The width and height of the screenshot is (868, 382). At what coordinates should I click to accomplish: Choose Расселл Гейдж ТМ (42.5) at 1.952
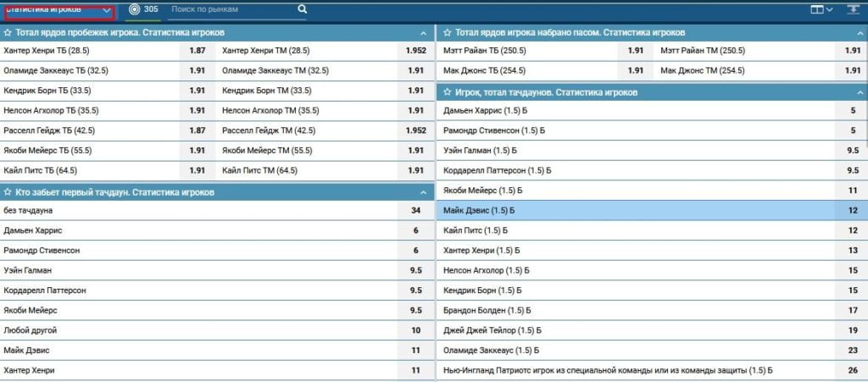[415, 130]
